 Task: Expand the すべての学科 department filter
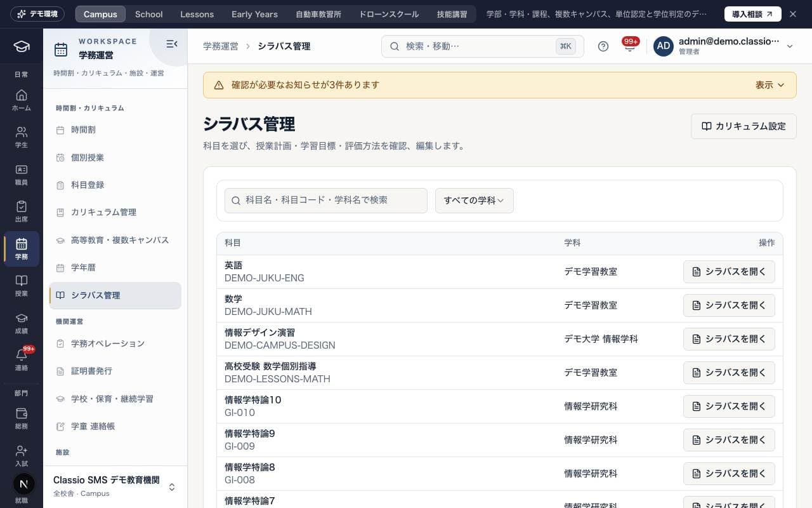[x=475, y=201]
